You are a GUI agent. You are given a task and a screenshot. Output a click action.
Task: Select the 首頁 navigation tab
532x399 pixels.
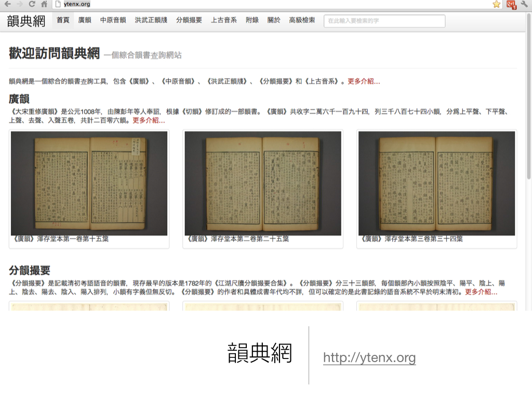pyautogui.click(x=63, y=20)
